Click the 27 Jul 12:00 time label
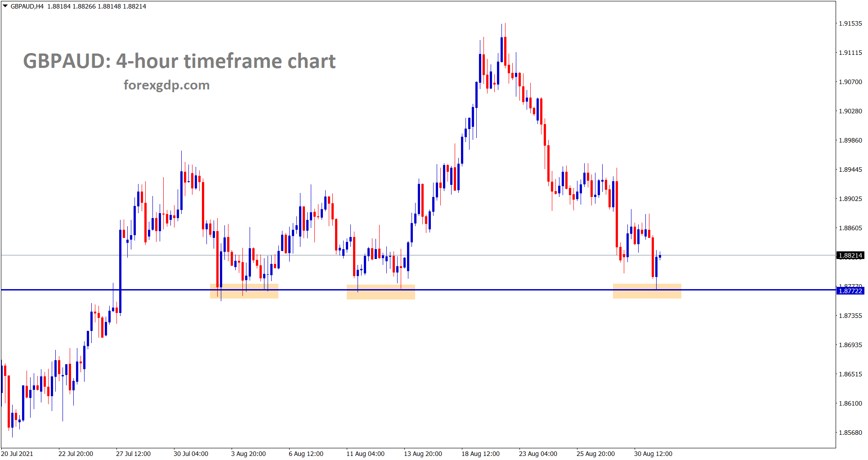Viewport: 868px width, 460px height. (x=133, y=454)
